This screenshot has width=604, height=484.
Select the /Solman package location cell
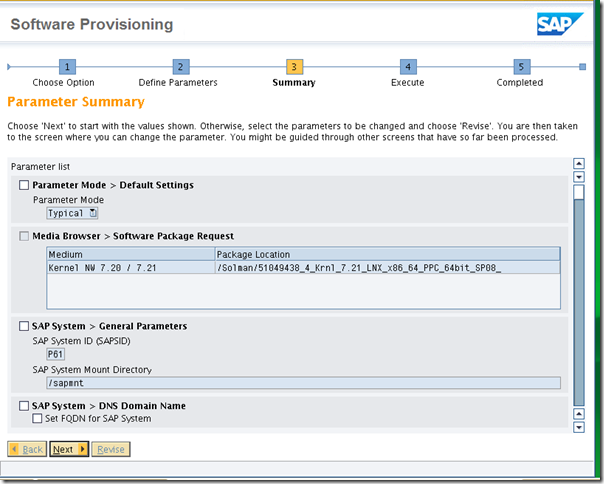click(x=387, y=267)
